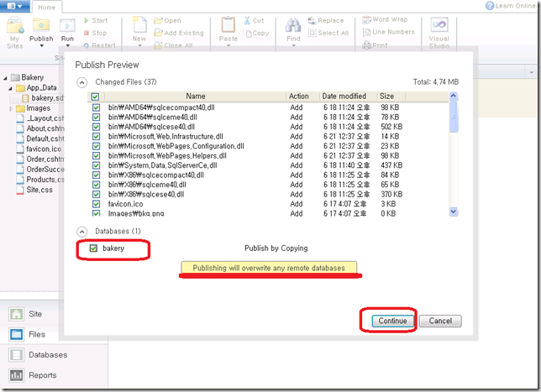This screenshot has width=541, height=392.
Task: Select the Home ribbon tab
Action: pos(46,8)
